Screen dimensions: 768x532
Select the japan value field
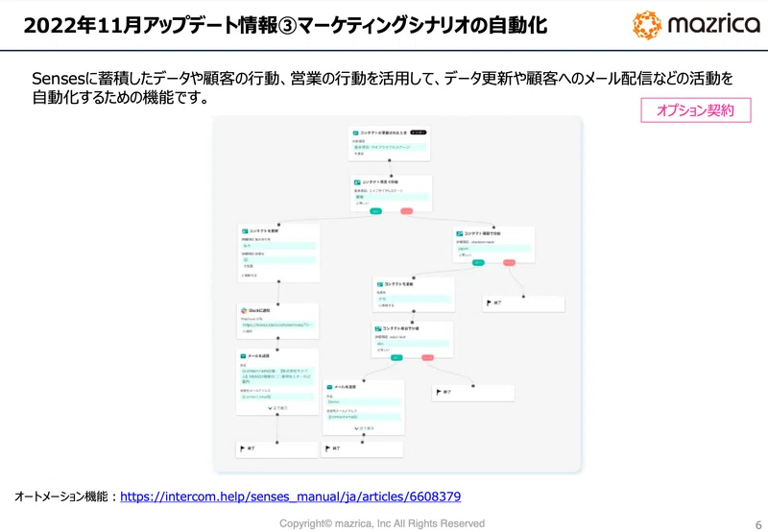493,249
